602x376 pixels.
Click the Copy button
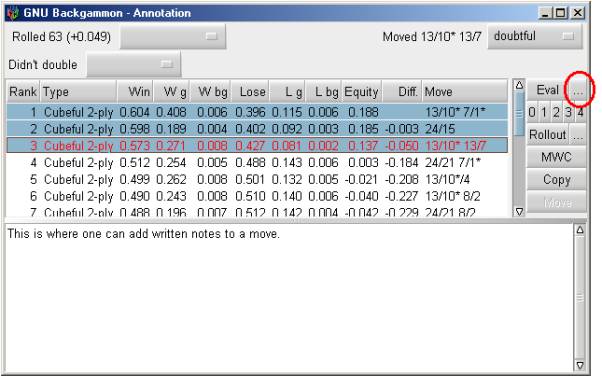coord(556,179)
